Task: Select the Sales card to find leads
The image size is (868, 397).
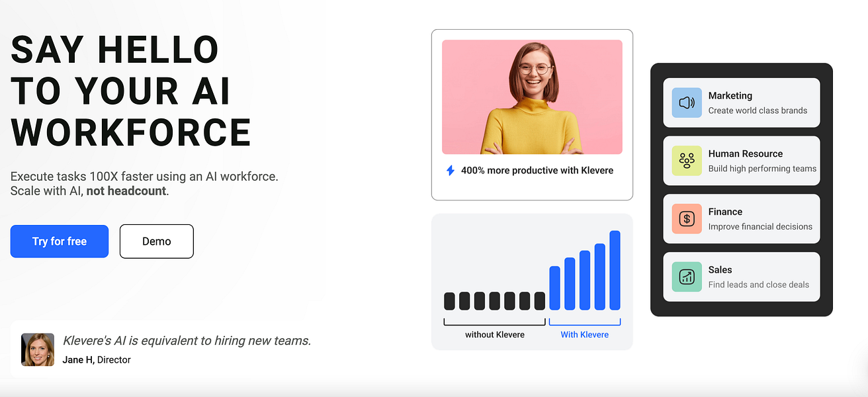Action: pyautogui.click(x=741, y=277)
